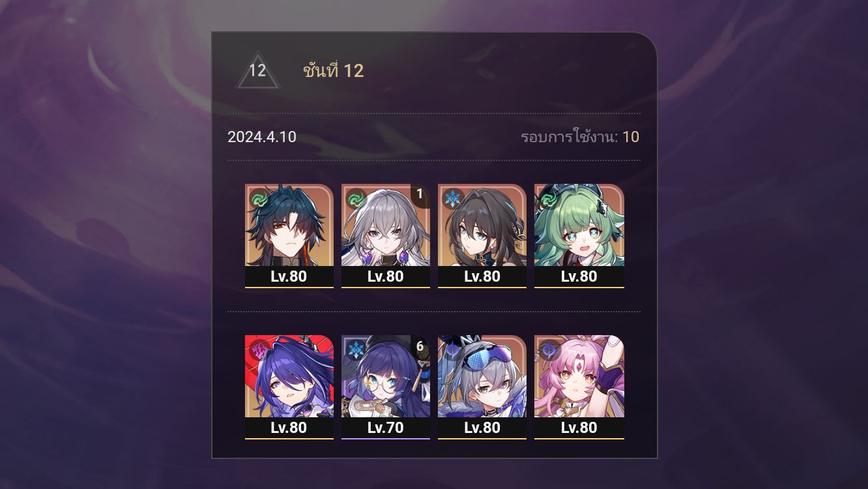Click the Ice element icon on Ruan Mei's portrait
Image resolution: width=868 pixels, height=489 pixels.
pos(452,198)
